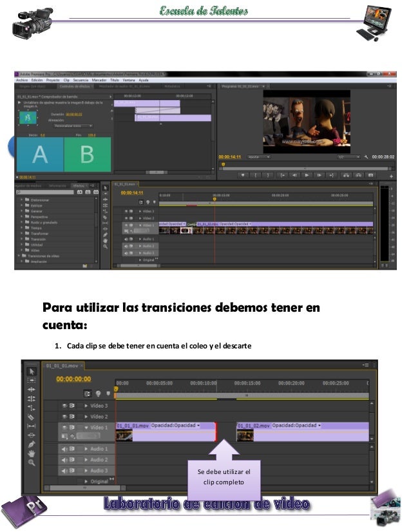411x532 pixels.
Task: Toggle sync lock on Vídeo 2 in 00:00:00:00 timeline
Action: 72,416
